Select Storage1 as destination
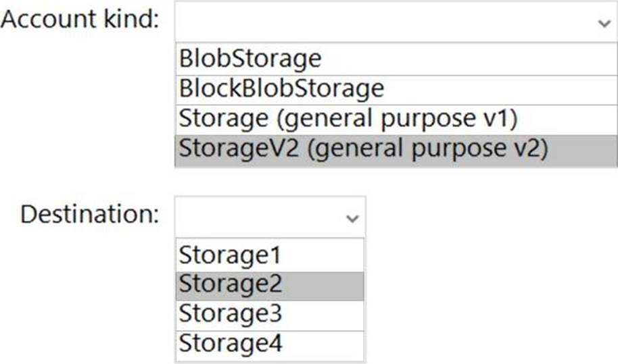The height and width of the screenshot is (364, 618). [229, 256]
